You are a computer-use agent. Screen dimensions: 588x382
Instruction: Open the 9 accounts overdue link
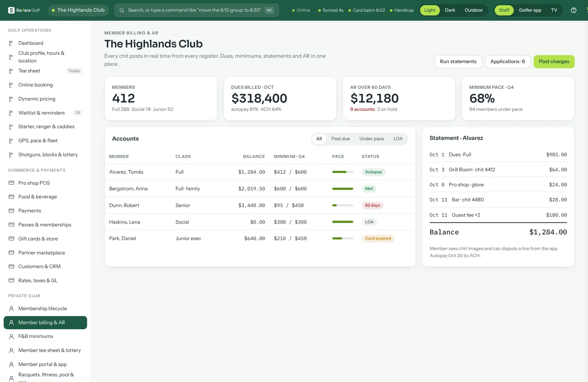pos(362,109)
